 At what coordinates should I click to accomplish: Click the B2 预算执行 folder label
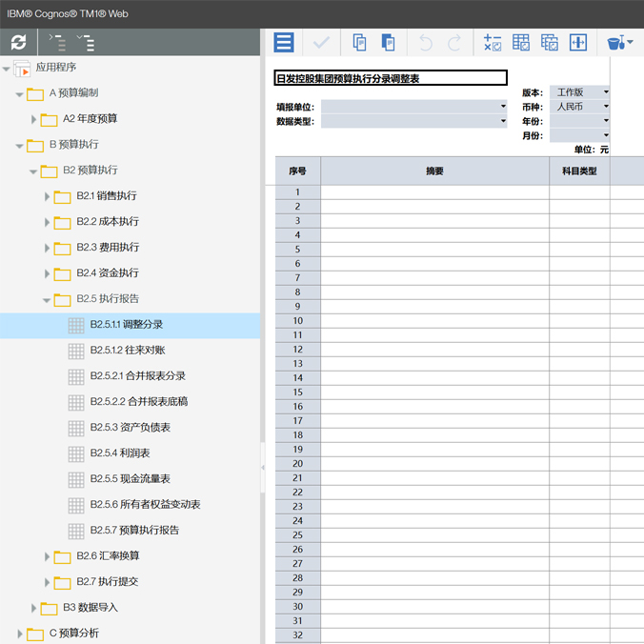point(91,170)
